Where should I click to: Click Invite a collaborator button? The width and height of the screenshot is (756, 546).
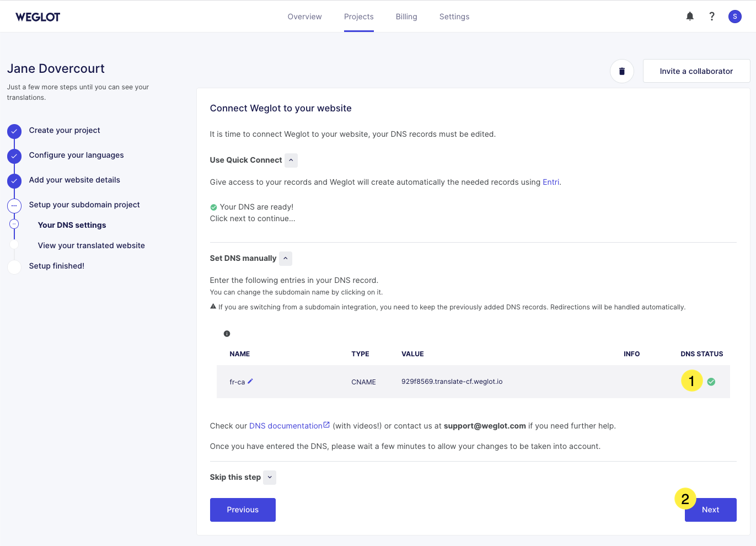pyautogui.click(x=696, y=71)
